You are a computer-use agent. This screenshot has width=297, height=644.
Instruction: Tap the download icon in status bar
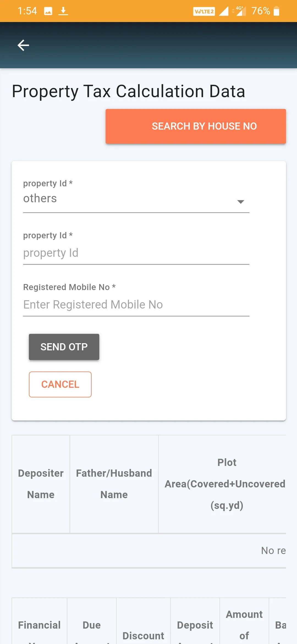point(63,11)
